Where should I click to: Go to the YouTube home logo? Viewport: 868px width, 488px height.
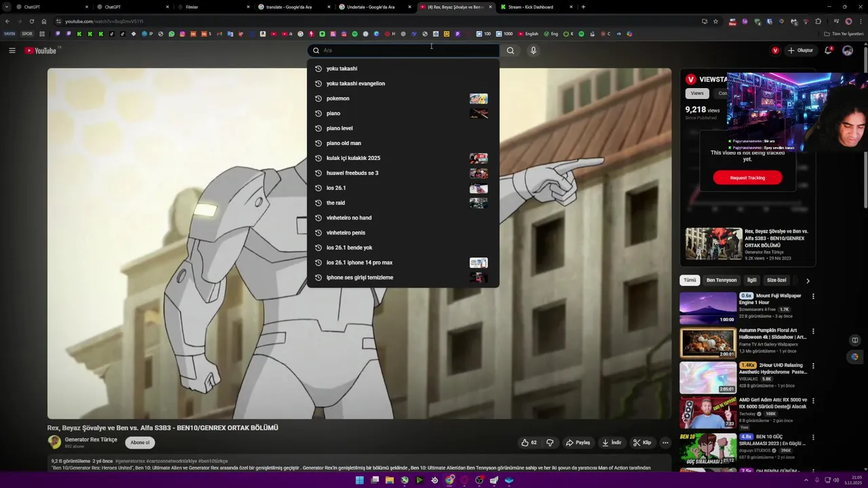tap(41, 51)
